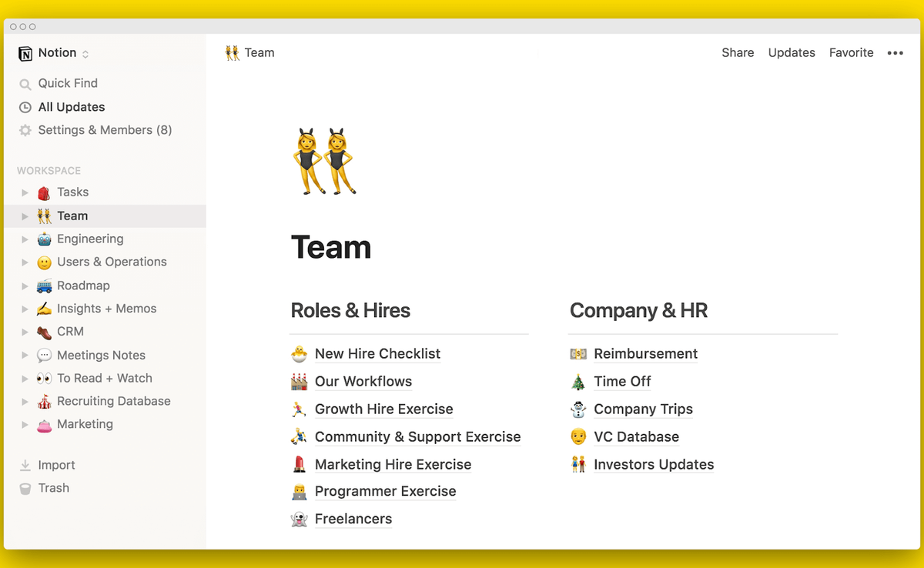Expand the Users & Operations triangle
This screenshot has height=568, width=924.
point(25,262)
